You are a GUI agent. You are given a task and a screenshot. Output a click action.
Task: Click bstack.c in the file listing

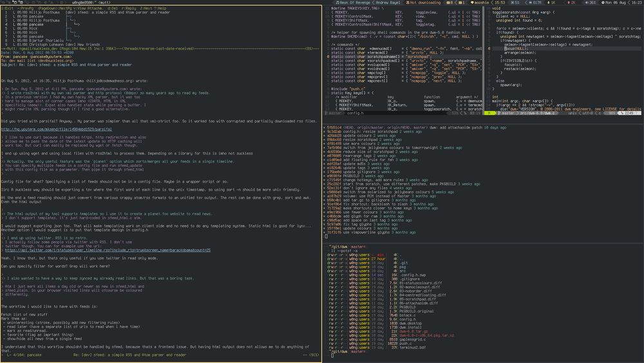tap(408, 315)
